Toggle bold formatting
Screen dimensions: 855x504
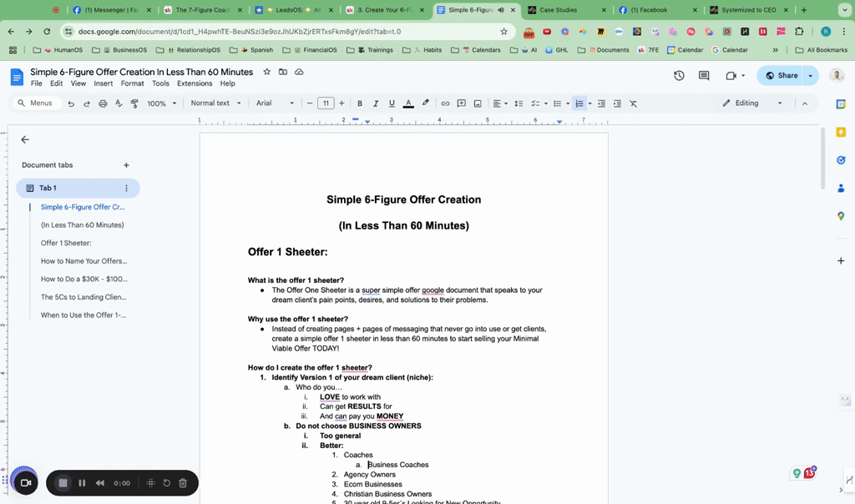[359, 103]
